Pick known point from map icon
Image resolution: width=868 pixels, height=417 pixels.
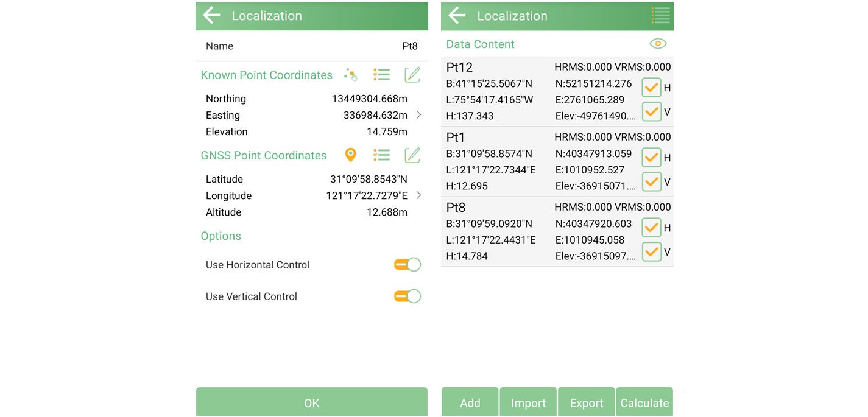click(350, 75)
